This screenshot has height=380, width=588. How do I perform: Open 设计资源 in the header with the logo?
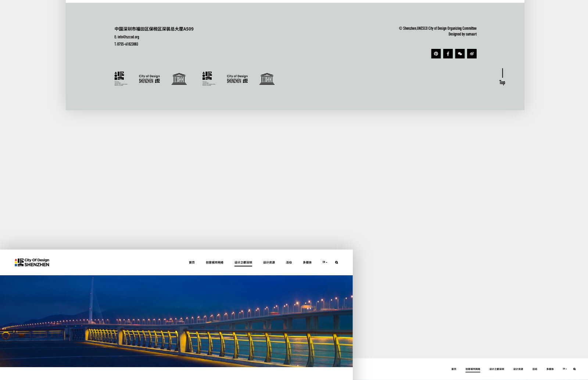269,262
